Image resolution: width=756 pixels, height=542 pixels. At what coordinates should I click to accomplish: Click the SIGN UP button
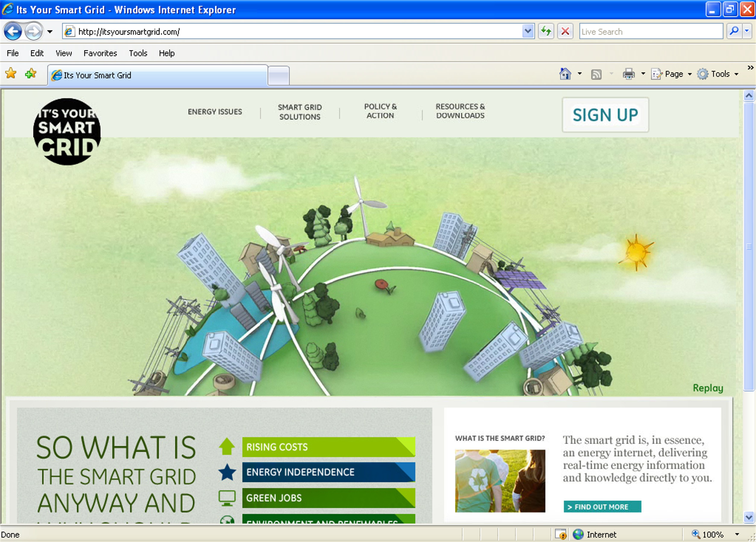point(605,115)
